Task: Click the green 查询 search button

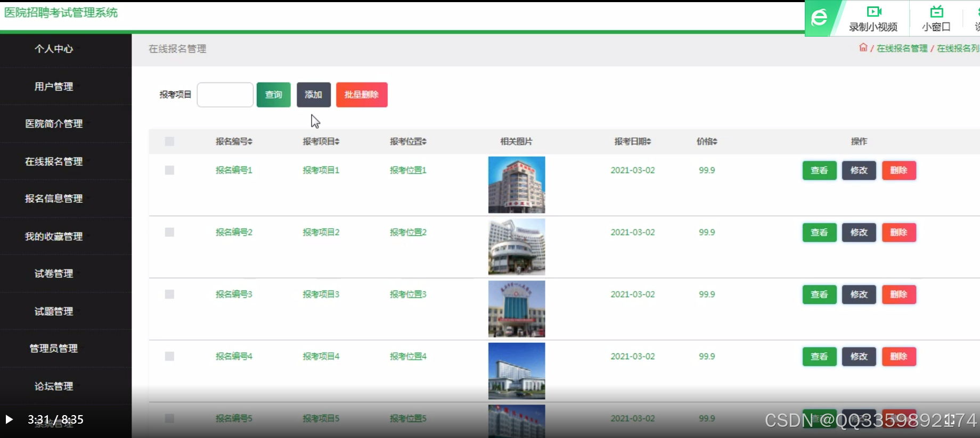Action: click(x=274, y=95)
